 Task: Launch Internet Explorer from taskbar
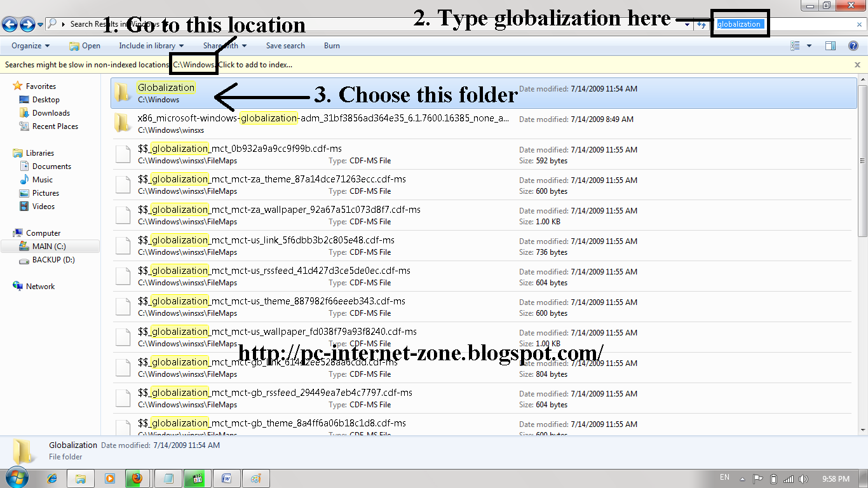pyautogui.click(x=52, y=478)
